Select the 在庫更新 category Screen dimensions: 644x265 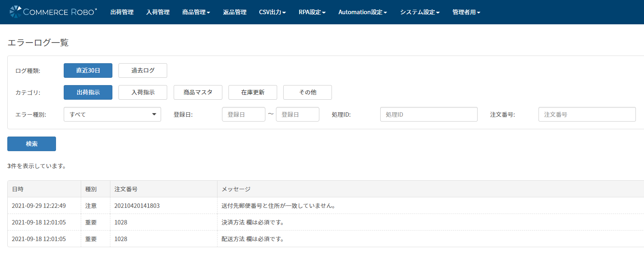253,92
